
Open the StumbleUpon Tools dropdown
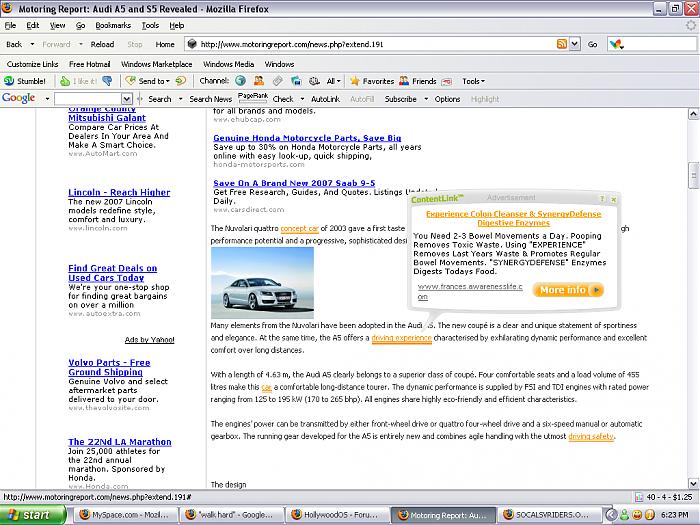tap(474, 81)
